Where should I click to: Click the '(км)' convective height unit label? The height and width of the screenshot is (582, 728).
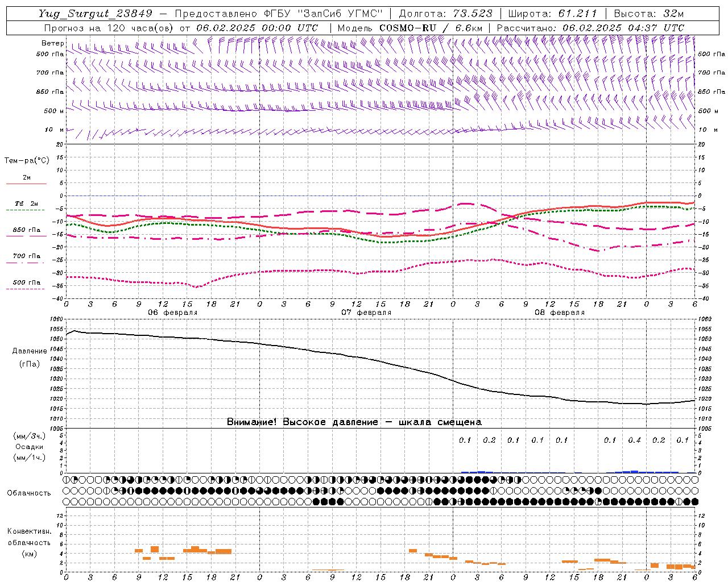(x=30, y=554)
